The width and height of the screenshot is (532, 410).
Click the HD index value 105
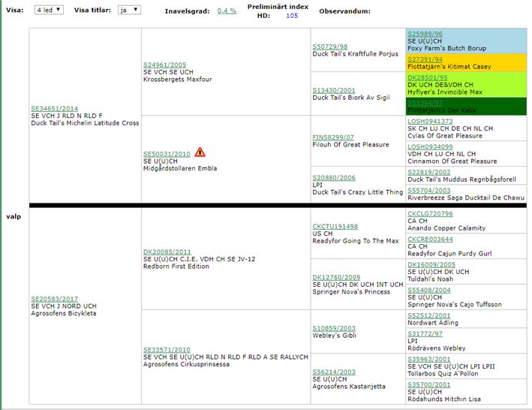pos(292,16)
